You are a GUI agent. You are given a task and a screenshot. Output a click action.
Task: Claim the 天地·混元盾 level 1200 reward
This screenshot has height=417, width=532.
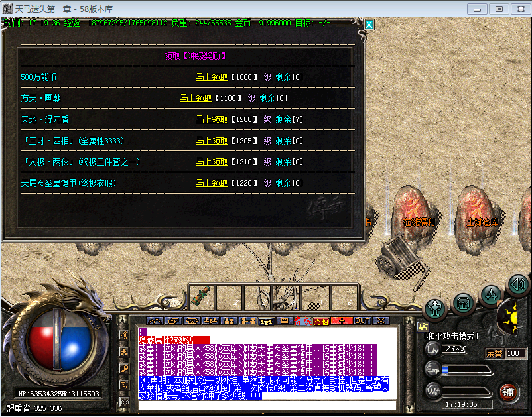click(x=212, y=119)
